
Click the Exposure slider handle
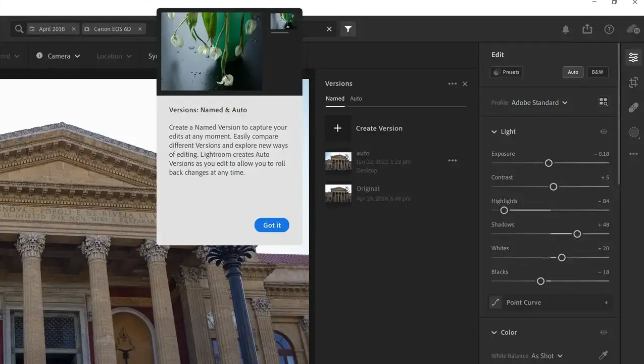[549, 163]
